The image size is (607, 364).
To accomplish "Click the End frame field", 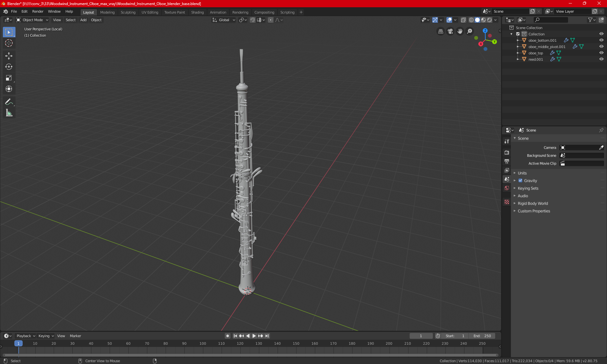I will [x=482, y=336].
